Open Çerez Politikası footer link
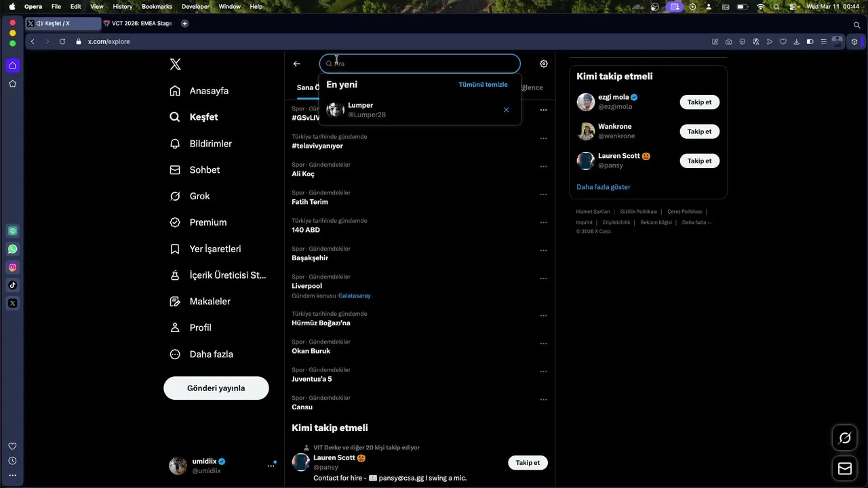868x488 pixels. click(685, 211)
